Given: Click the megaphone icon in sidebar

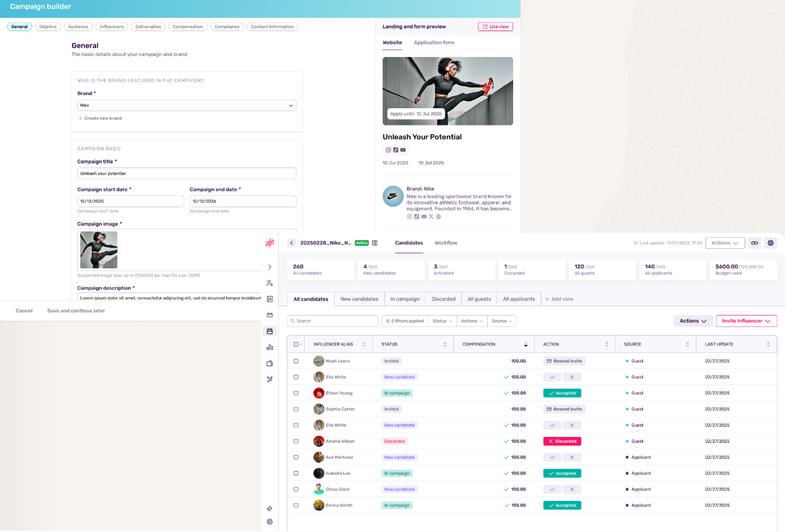Looking at the screenshot, I should pos(270,508).
